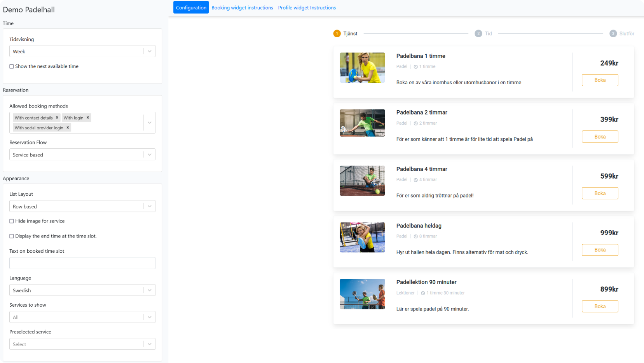Focus the 'Text on booked time slot' input
The width and height of the screenshot is (644, 363).
tap(82, 263)
